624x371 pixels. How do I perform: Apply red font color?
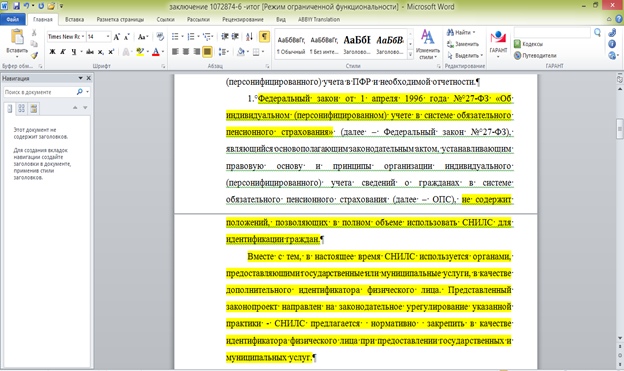tap(156, 52)
